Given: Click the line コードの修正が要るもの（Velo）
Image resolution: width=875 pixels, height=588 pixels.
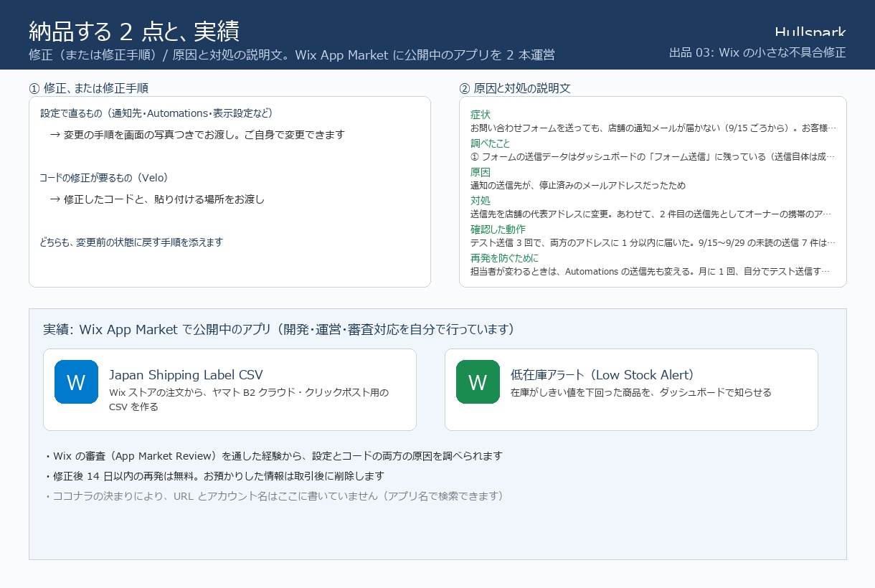Looking at the screenshot, I should (x=104, y=177).
